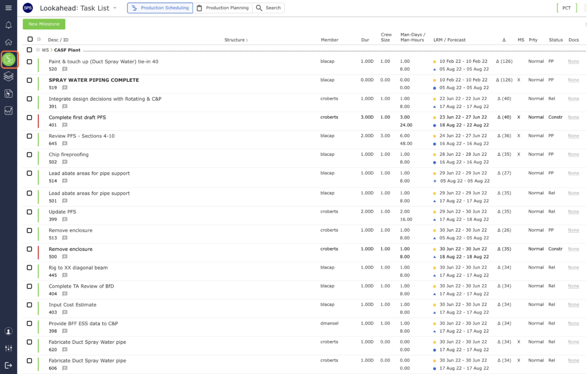Open None docs link for task 401

click(x=573, y=118)
